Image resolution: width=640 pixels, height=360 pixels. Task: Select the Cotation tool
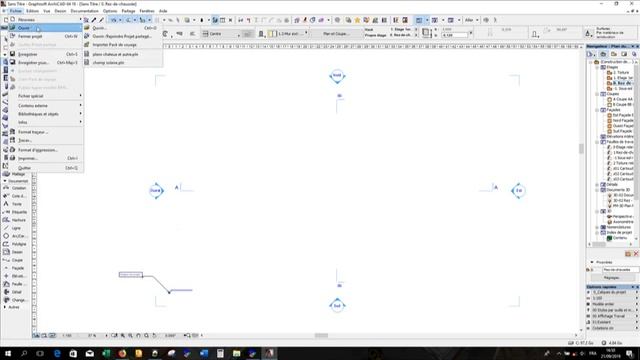[16, 188]
